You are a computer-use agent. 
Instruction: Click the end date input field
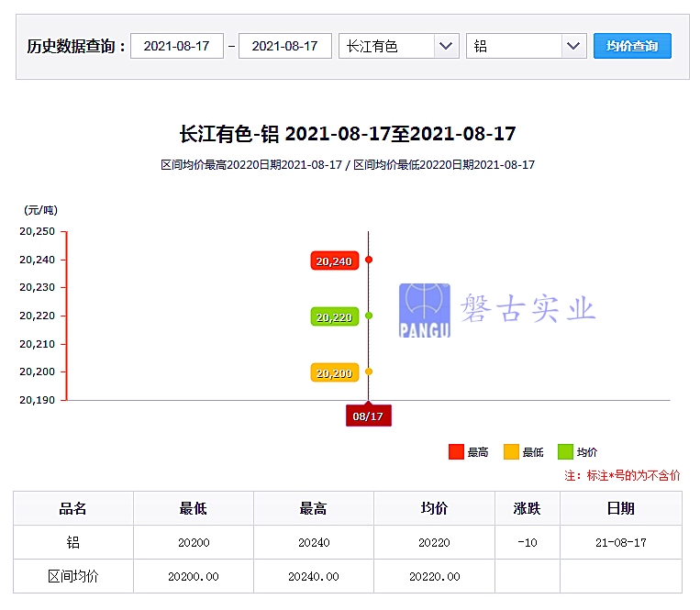(x=285, y=46)
